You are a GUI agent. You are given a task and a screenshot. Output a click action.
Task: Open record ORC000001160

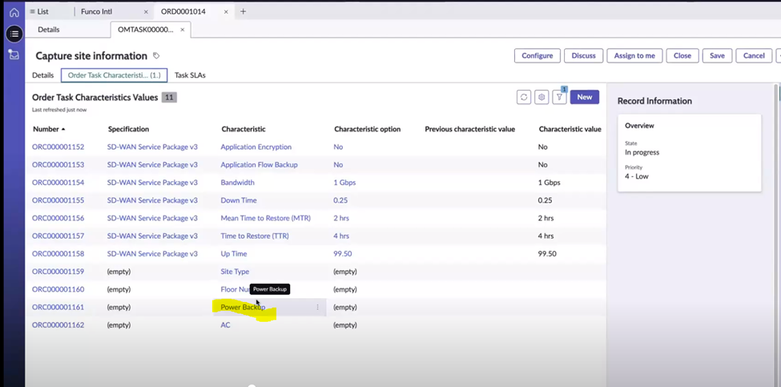tap(58, 289)
